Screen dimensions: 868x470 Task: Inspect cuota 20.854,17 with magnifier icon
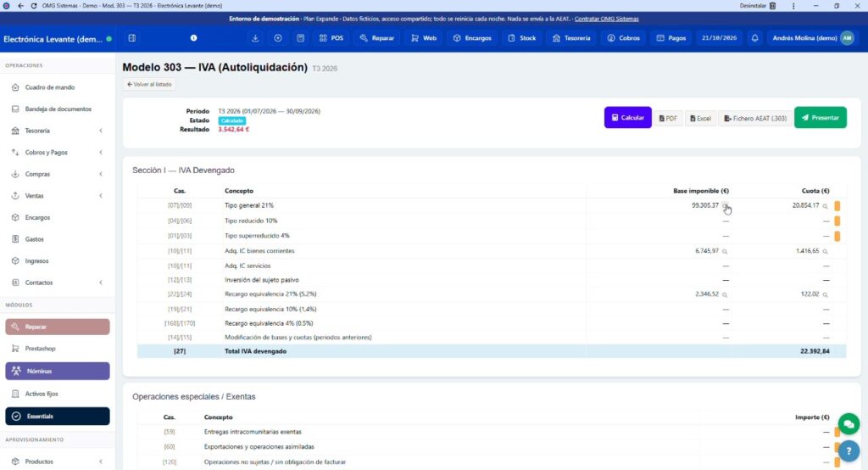tap(825, 206)
